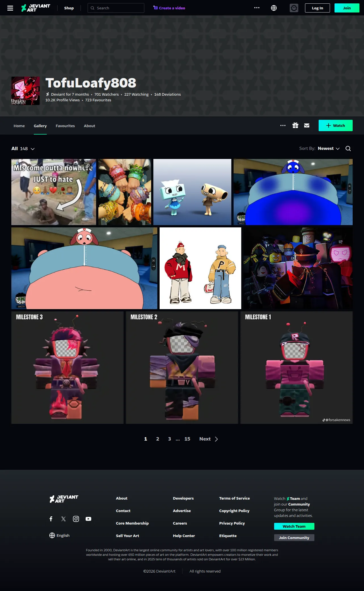
Task: Click the theme/settings gear icon in header
Action: pos(294,8)
